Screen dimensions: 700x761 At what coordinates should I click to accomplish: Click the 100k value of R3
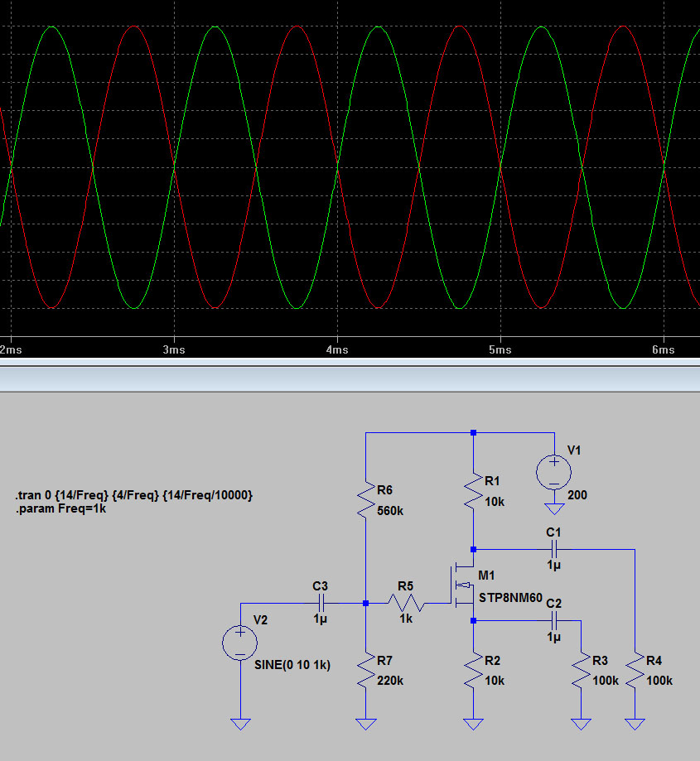(606, 681)
